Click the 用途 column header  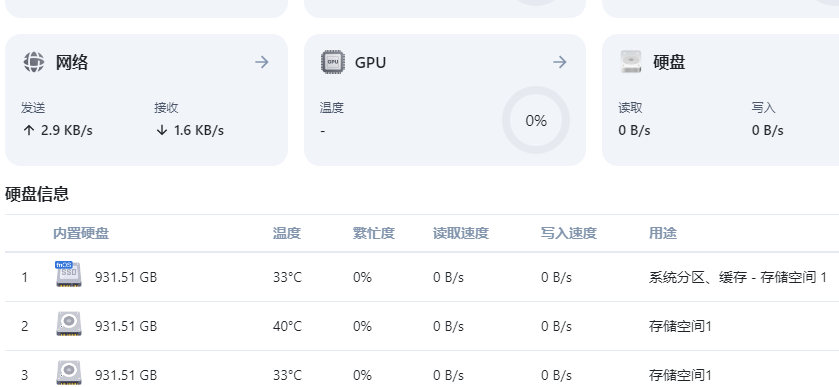663,233
